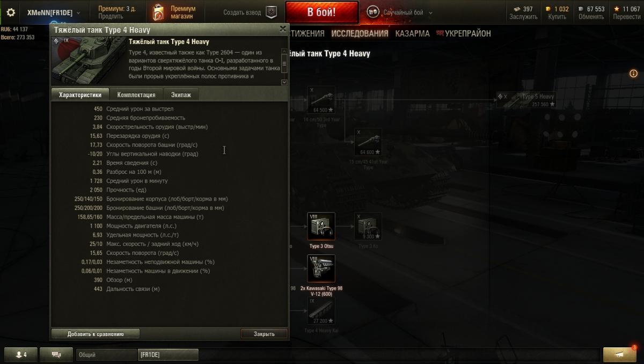Click the red В бой! button
Screen dimensions: 644x364
(322, 12)
